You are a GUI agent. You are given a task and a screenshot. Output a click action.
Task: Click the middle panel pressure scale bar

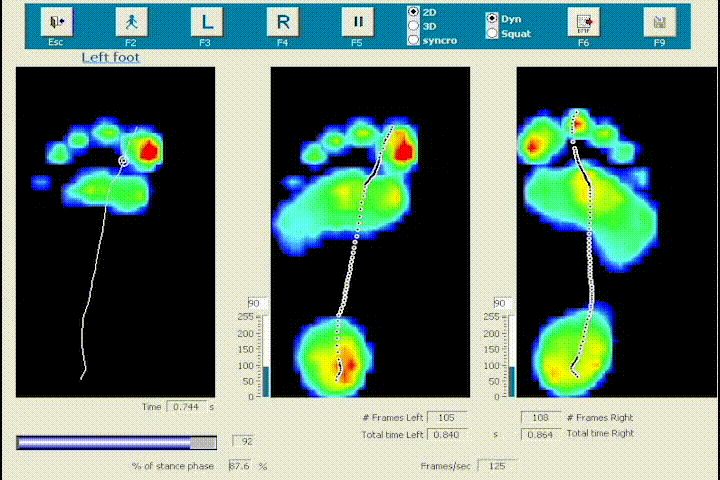[x=265, y=356]
